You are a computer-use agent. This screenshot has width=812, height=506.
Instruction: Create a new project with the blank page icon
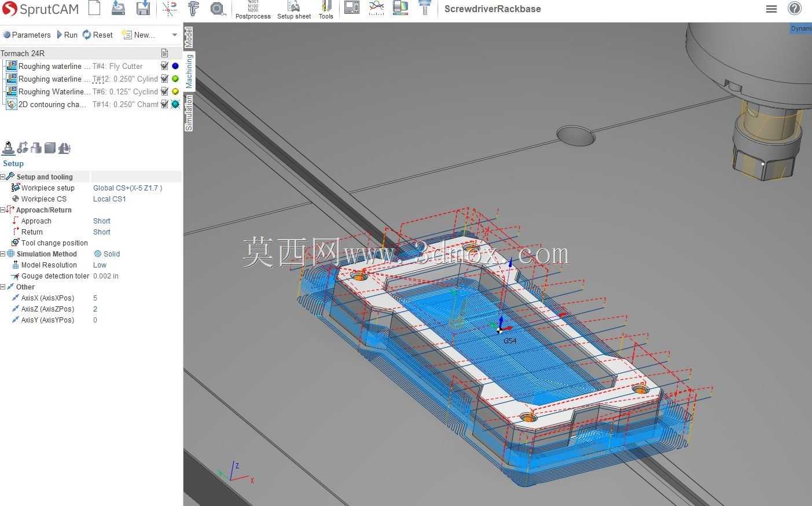click(94, 8)
